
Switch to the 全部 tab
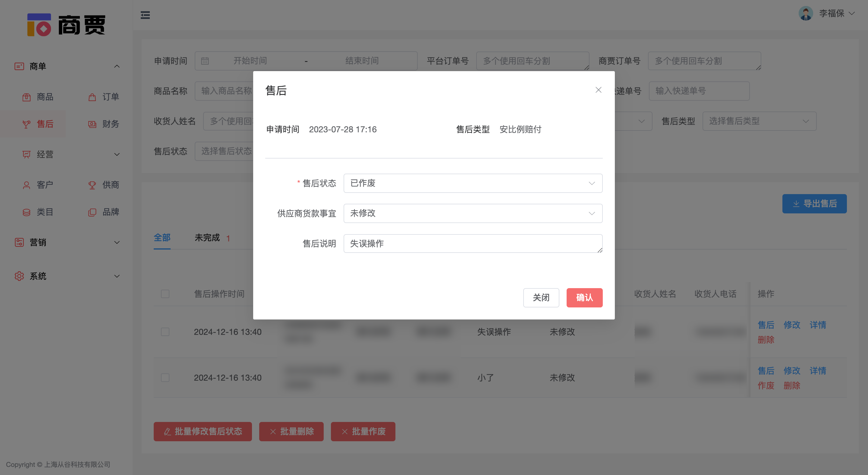coord(162,238)
